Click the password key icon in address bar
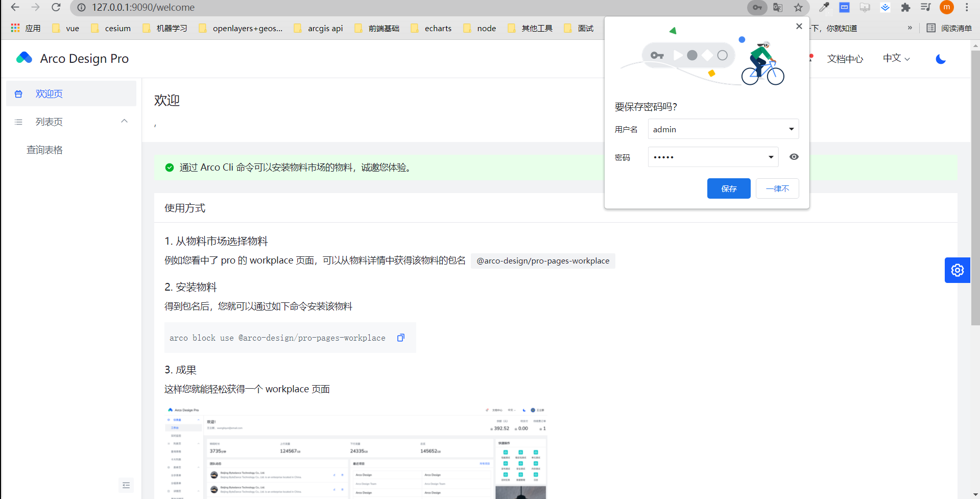Image resolution: width=980 pixels, height=499 pixels. click(757, 8)
